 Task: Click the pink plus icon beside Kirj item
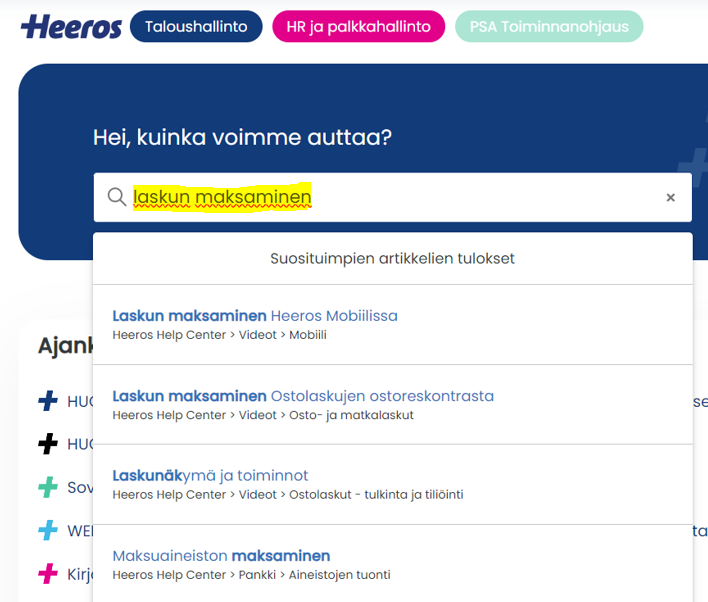pos(48,574)
